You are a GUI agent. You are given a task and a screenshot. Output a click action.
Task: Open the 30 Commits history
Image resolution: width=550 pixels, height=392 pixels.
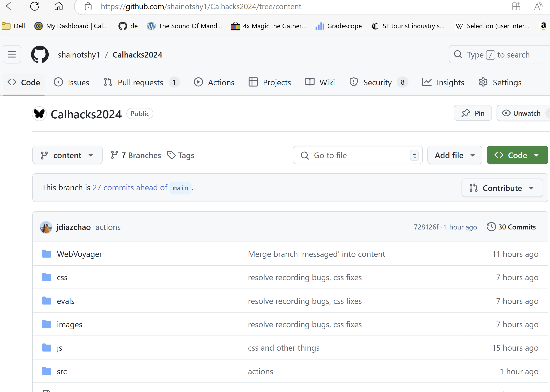click(x=511, y=227)
